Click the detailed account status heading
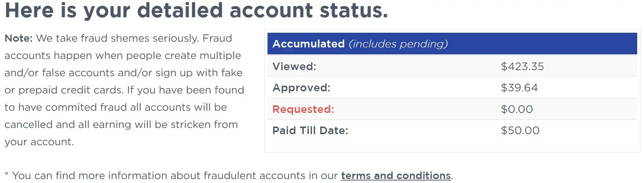 click(x=196, y=10)
